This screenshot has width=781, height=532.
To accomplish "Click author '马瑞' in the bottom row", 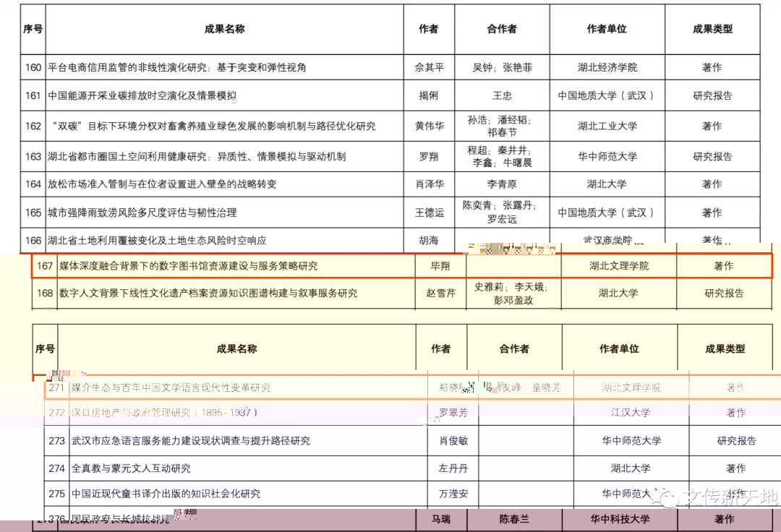I will coord(441,519).
